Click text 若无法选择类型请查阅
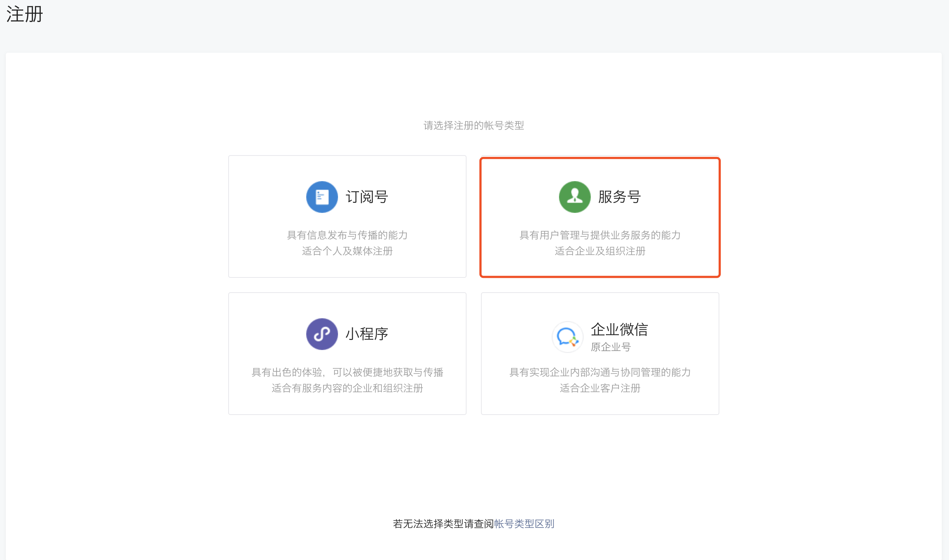The height and width of the screenshot is (560, 949). click(443, 524)
